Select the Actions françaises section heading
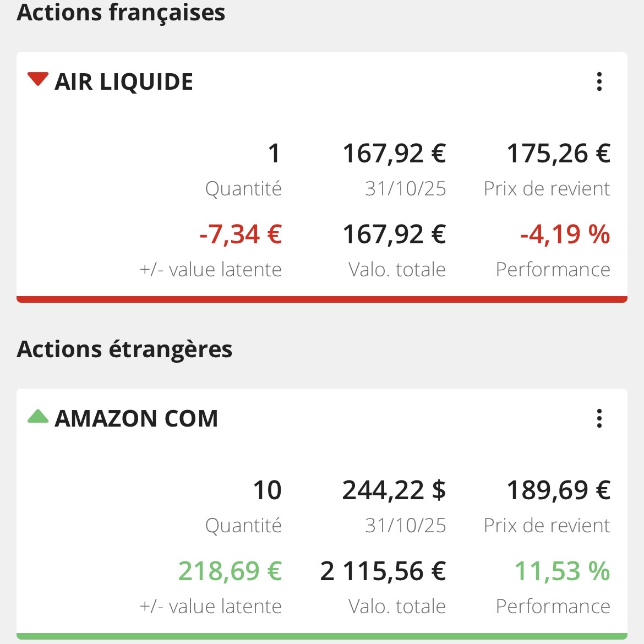The width and height of the screenshot is (644, 644). (121, 12)
